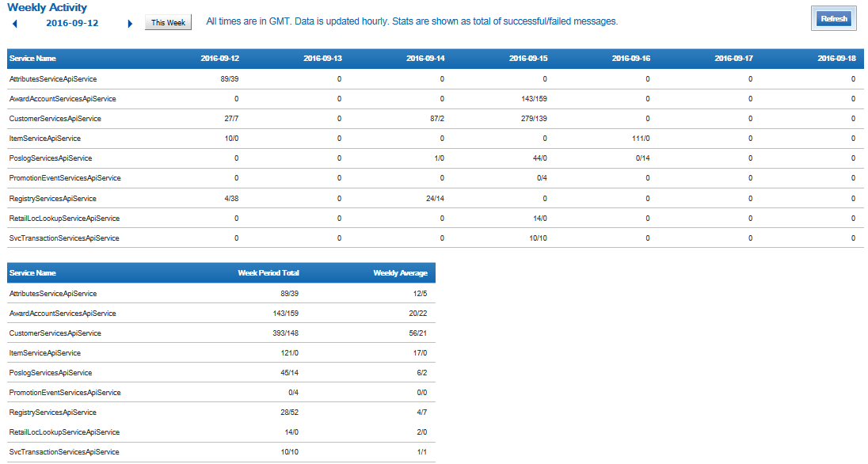Click the 89/39 value for AttributesService on 2016-09-12

coord(229,79)
